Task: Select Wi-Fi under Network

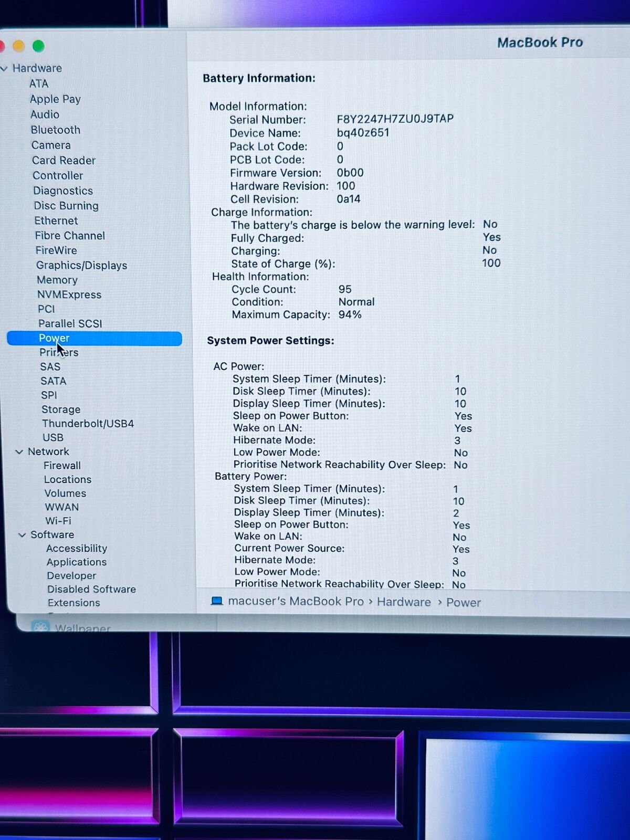Action: pos(58,521)
